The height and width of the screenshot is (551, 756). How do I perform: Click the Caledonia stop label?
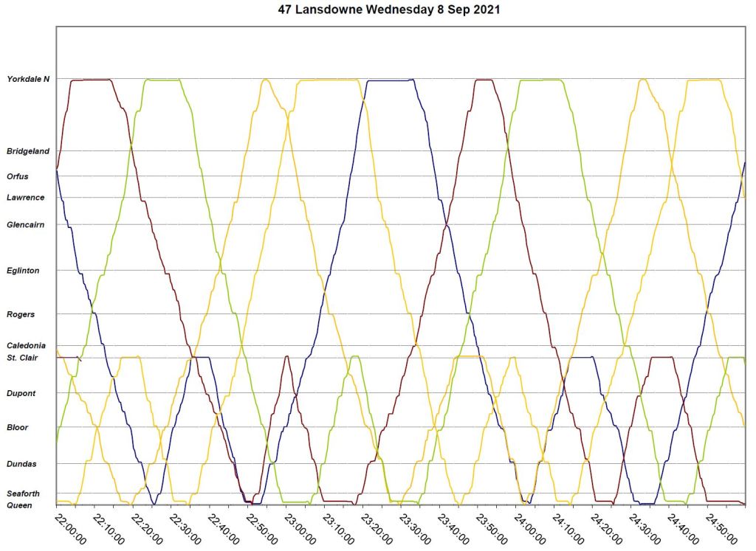click(x=26, y=345)
